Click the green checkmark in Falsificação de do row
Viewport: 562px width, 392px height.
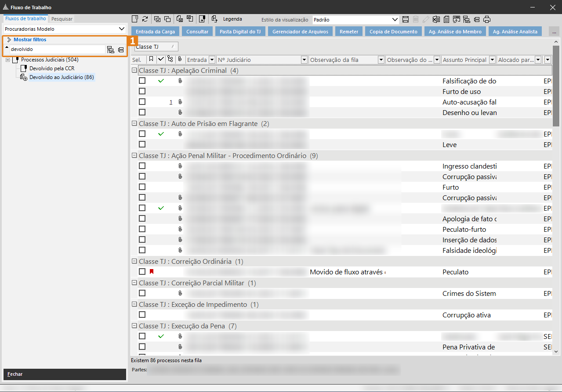pos(161,81)
